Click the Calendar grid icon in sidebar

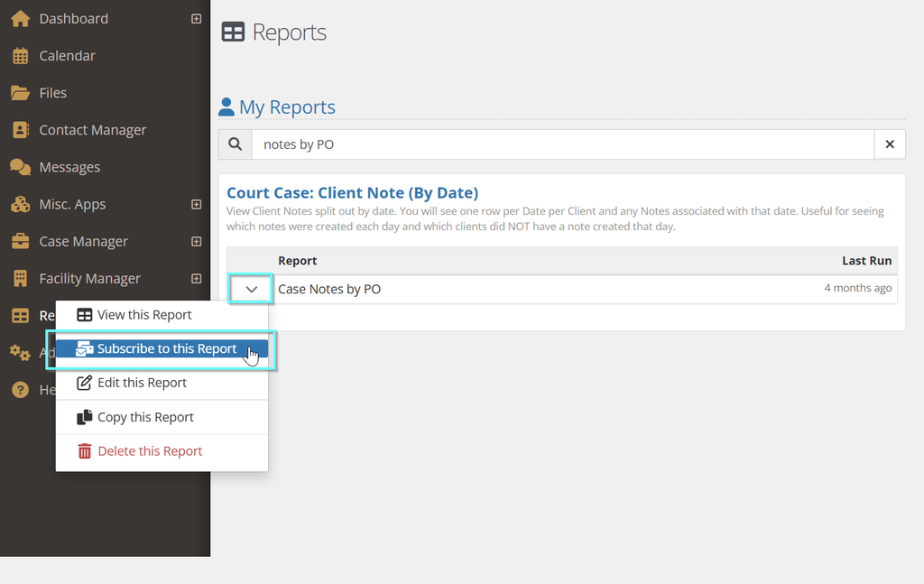point(20,56)
